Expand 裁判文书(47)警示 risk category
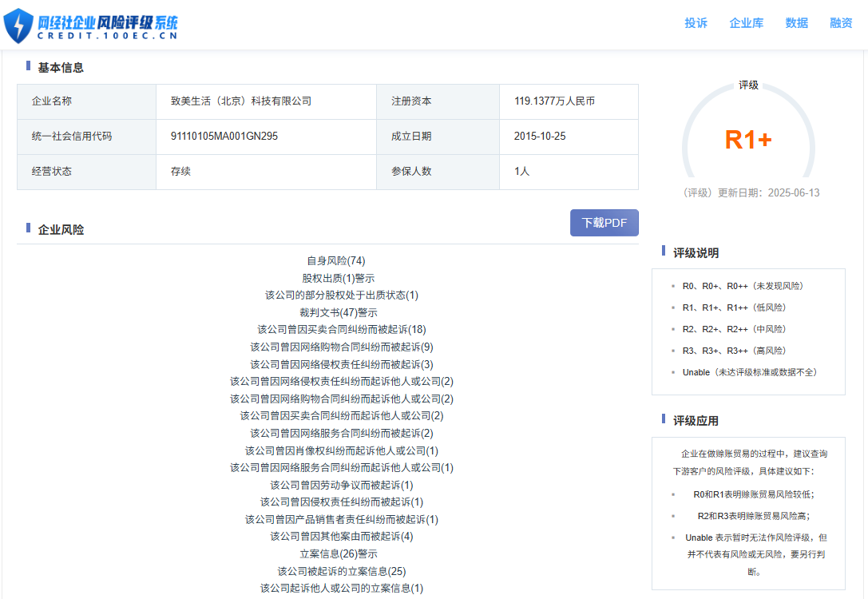Screen dimensions: 868x599 (339, 312)
